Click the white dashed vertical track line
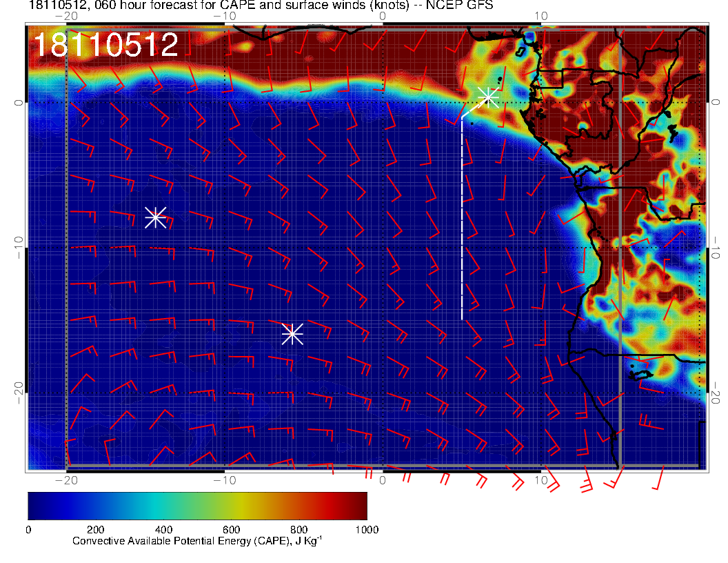 pos(462,221)
